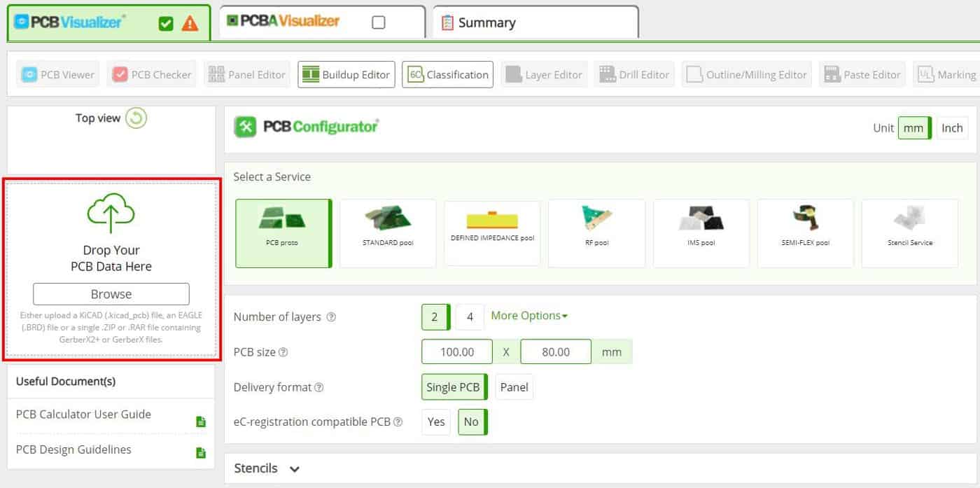Open the PCB Viewer tool
Viewport: 980px width, 488px height.
(59, 74)
